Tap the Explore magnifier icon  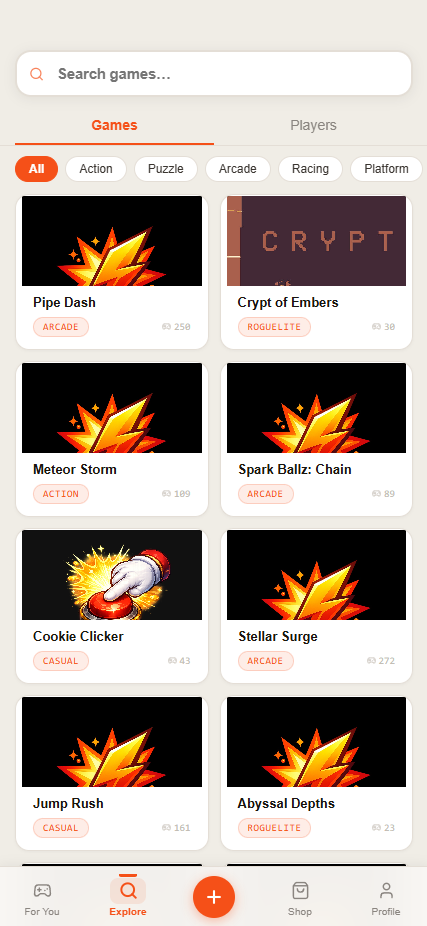[128, 890]
